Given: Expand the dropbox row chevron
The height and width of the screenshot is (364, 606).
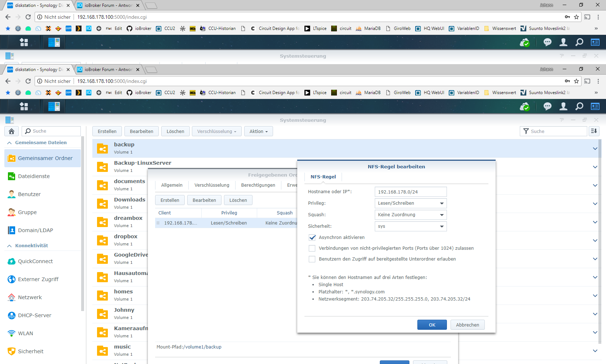Looking at the screenshot, I should click(x=595, y=240).
